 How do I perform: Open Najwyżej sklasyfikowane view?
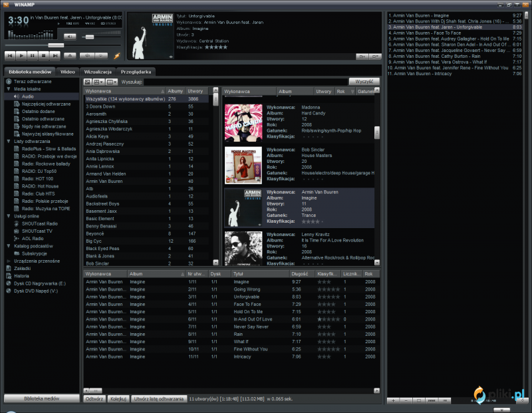click(x=47, y=134)
